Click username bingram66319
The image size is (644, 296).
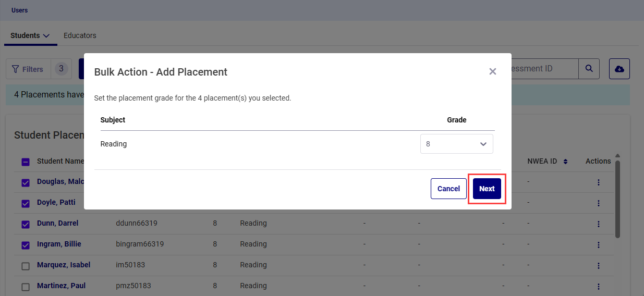[140, 244]
